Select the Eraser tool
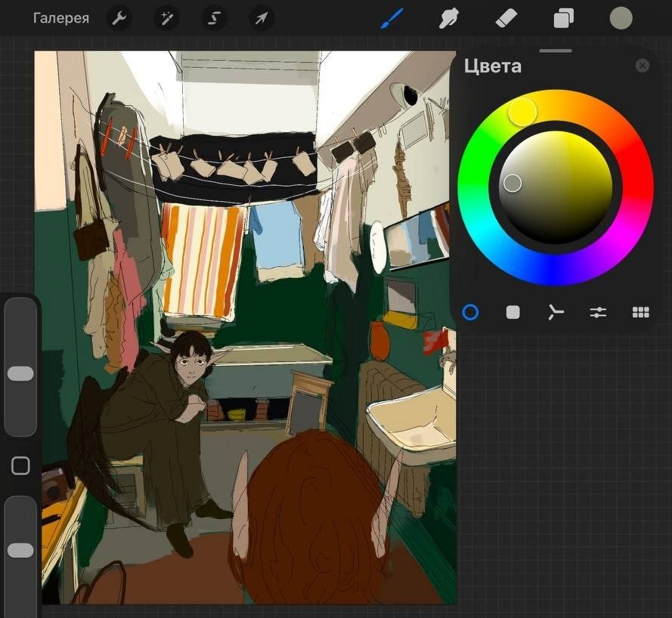Image resolution: width=672 pixels, height=618 pixels. (506, 18)
